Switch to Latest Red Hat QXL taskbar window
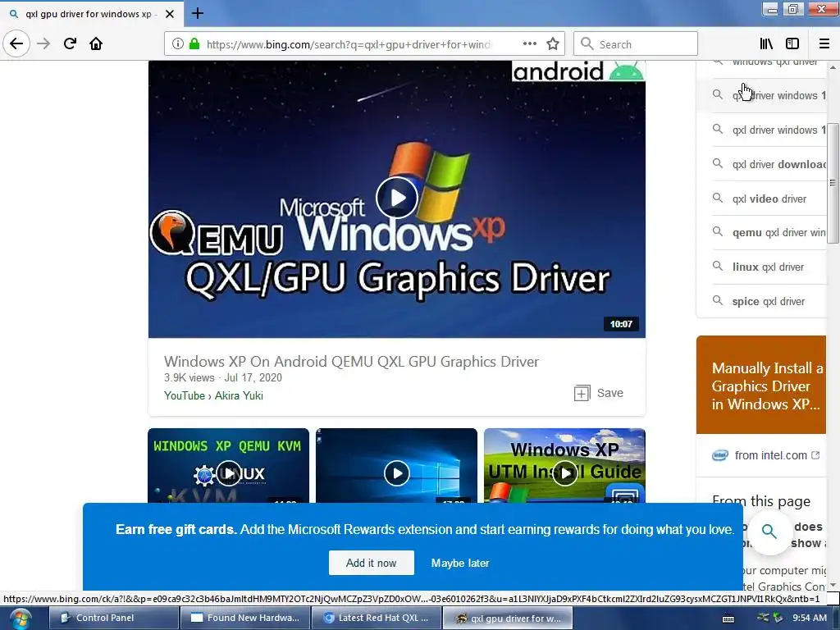This screenshot has height=630, width=840. click(376, 618)
